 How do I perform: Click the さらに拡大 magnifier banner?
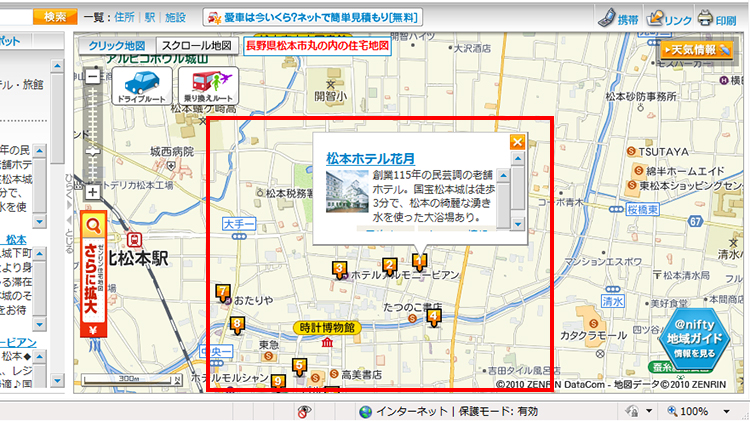pyautogui.click(x=93, y=275)
